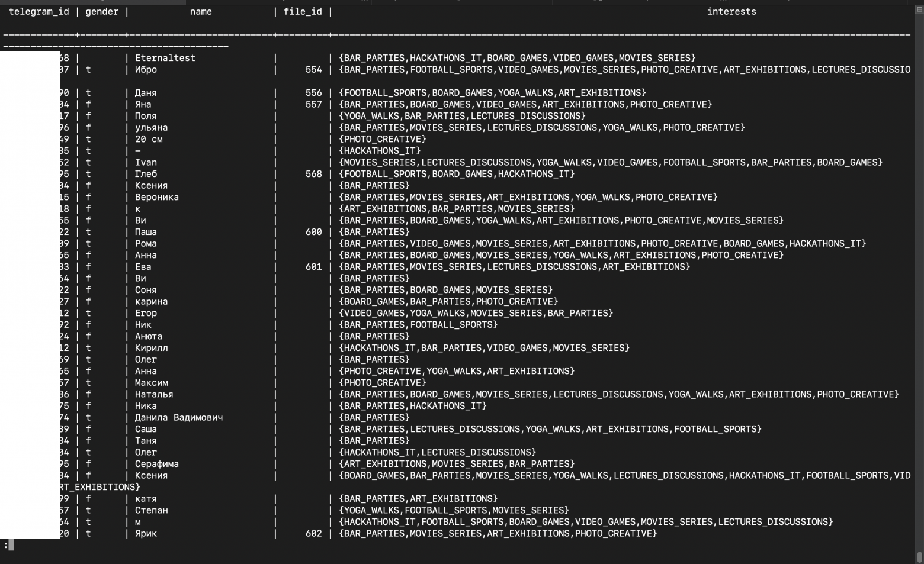The image size is (924, 564).
Task: Select the name Ибро
Action: [x=146, y=70]
